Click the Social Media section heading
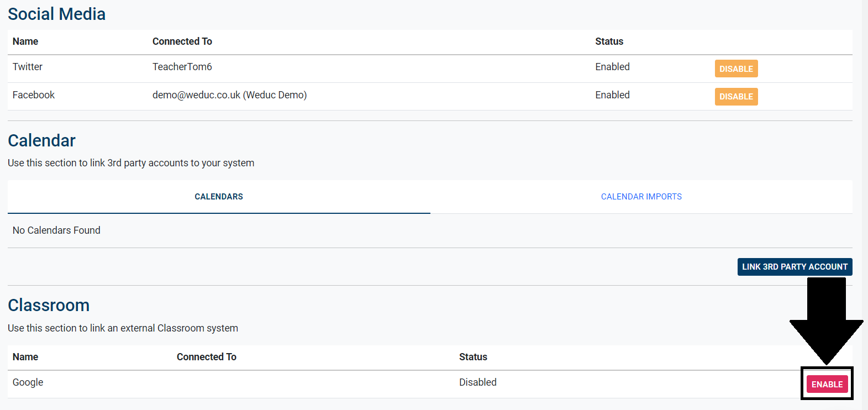Image resolution: width=868 pixels, height=410 pixels. point(56,14)
